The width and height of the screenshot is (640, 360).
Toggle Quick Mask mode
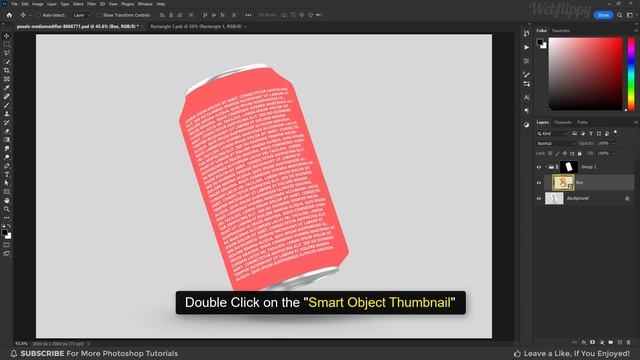coord(7,245)
